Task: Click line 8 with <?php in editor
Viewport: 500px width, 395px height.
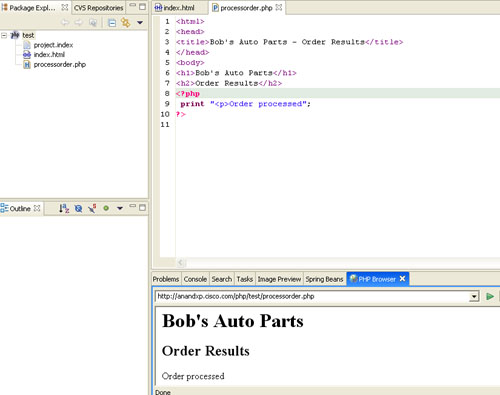Action: click(x=188, y=94)
